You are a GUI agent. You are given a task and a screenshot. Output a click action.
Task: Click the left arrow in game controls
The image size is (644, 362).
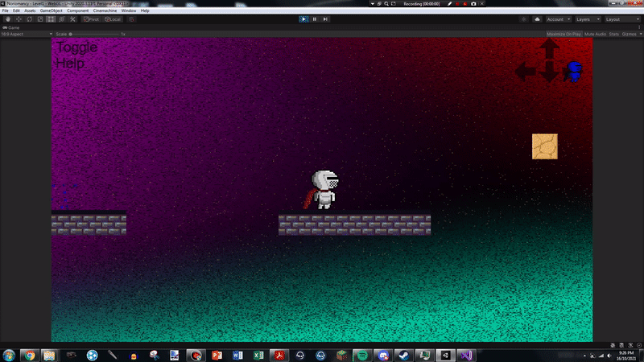[x=526, y=72]
